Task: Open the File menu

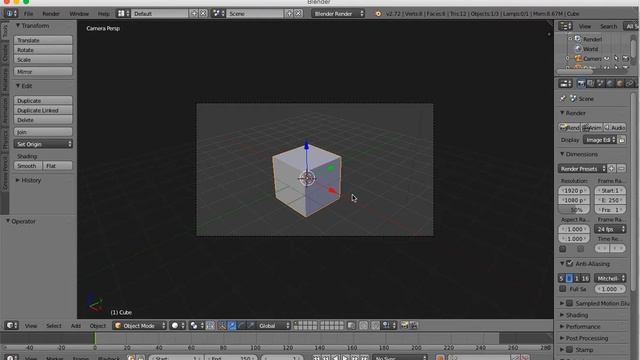Action: pos(28,13)
